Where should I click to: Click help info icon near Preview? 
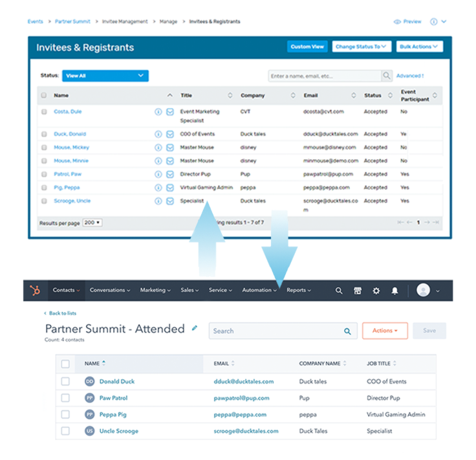(434, 21)
